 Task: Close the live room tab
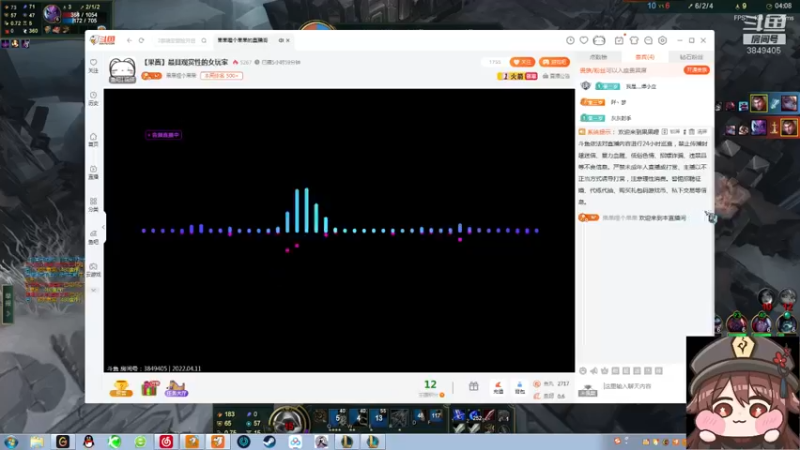coord(288,40)
